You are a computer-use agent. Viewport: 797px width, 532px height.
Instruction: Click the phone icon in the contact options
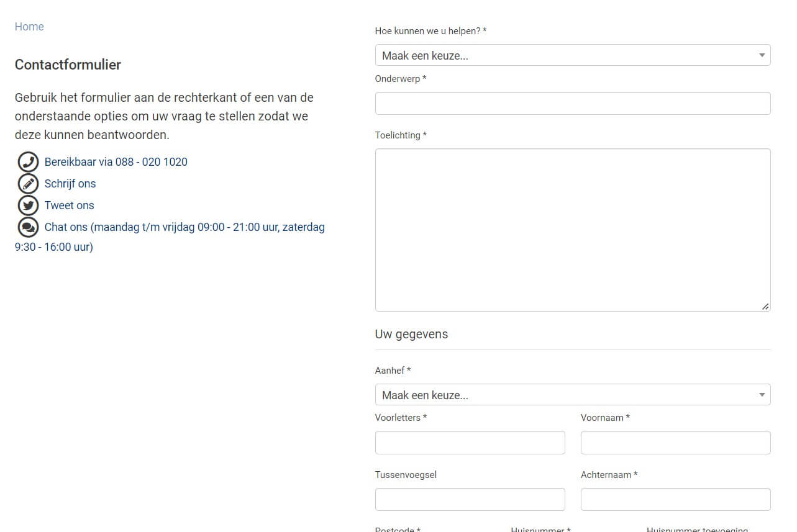[x=29, y=162]
